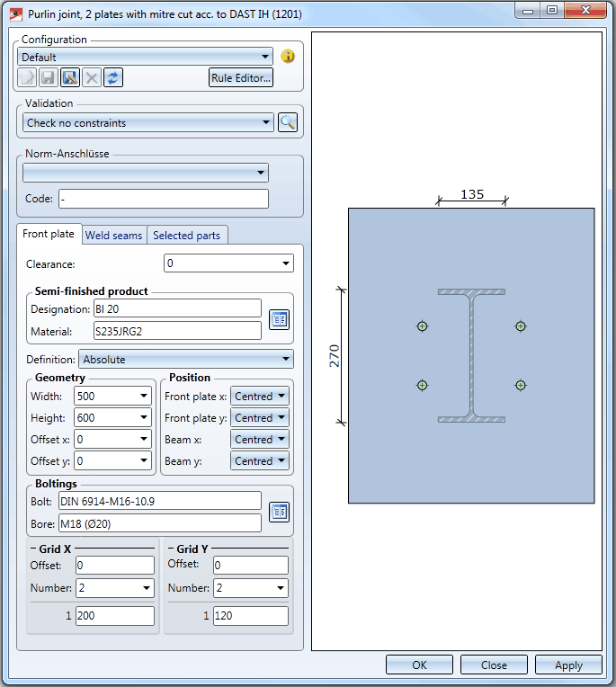
Task: Click the Grid X distance field '200'
Action: 115,616
